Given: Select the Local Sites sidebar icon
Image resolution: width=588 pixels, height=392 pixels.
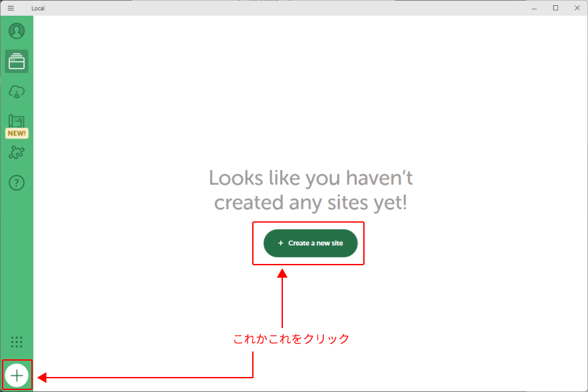Looking at the screenshot, I should (16, 61).
